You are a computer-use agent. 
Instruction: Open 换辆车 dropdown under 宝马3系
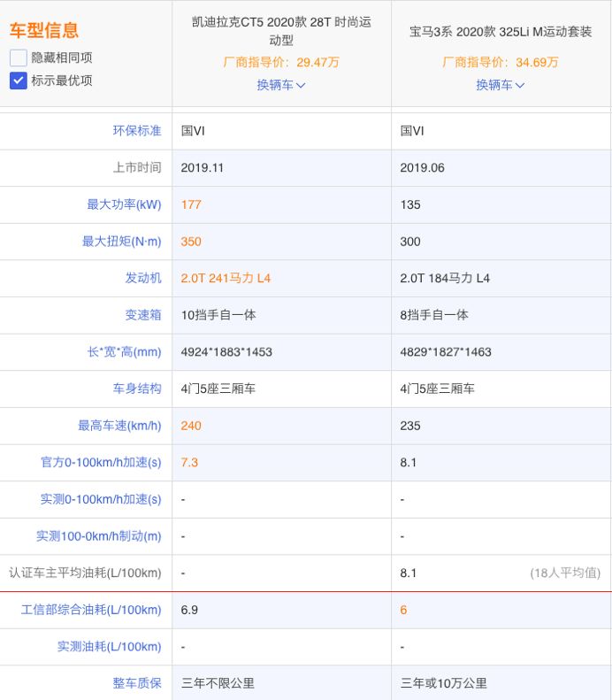point(500,85)
